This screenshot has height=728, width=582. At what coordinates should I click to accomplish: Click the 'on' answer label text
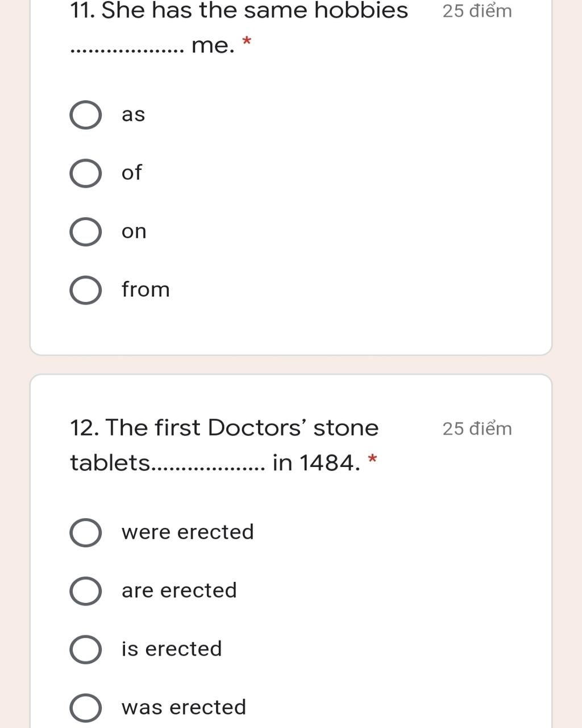click(134, 231)
